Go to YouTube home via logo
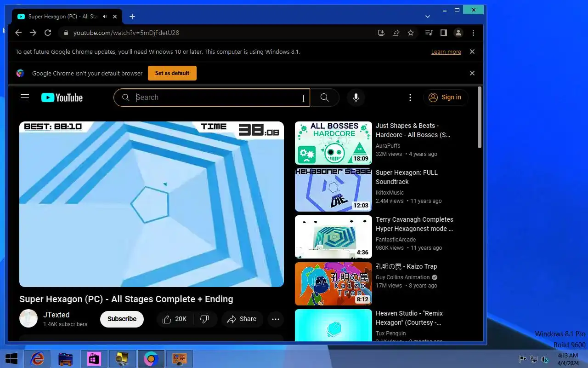This screenshot has height=368, width=588. (62, 98)
